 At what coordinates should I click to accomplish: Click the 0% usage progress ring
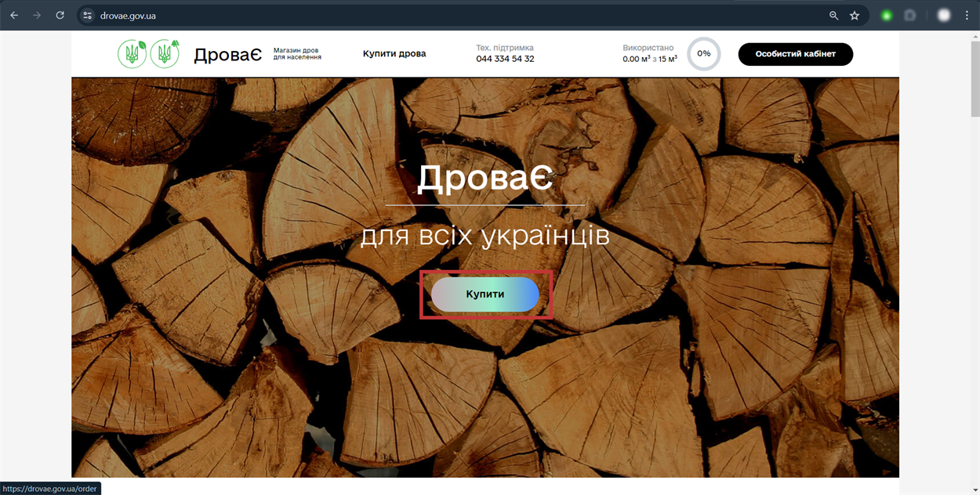pyautogui.click(x=703, y=54)
